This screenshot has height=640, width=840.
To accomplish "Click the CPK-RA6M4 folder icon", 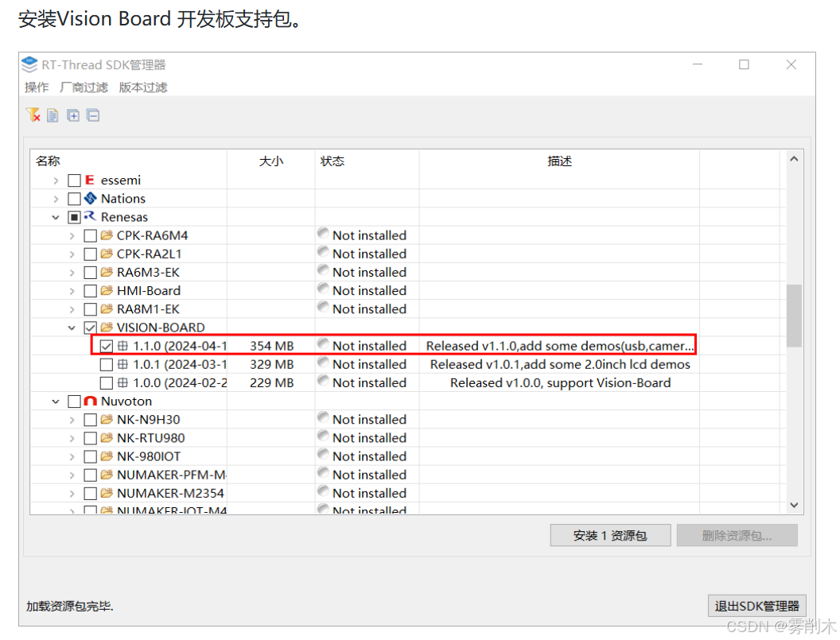I will [x=107, y=235].
